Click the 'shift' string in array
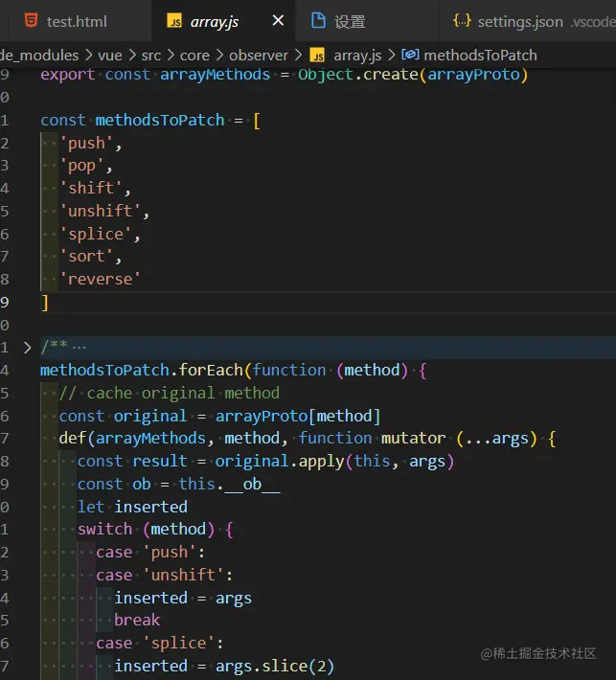This screenshot has height=680, width=616. [91, 189]
